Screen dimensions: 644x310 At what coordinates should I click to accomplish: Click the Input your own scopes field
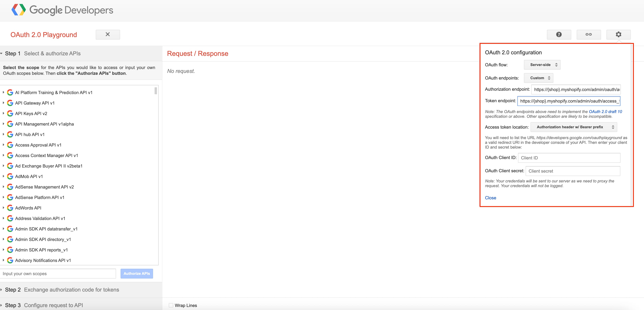[x=58, y=274]
